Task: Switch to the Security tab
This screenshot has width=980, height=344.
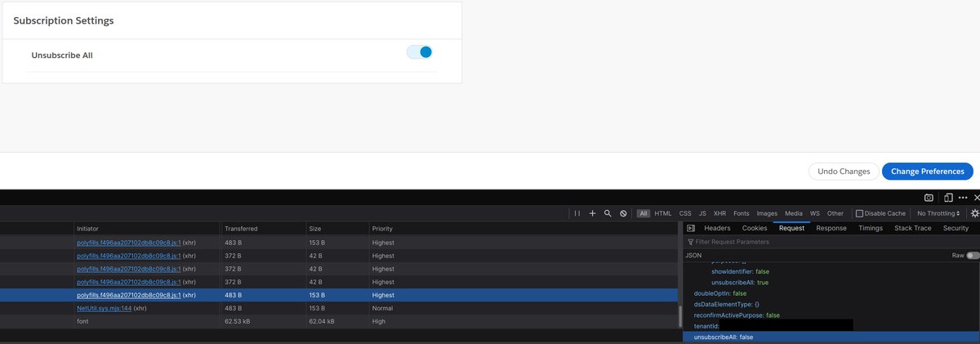Action: point(955,228)
